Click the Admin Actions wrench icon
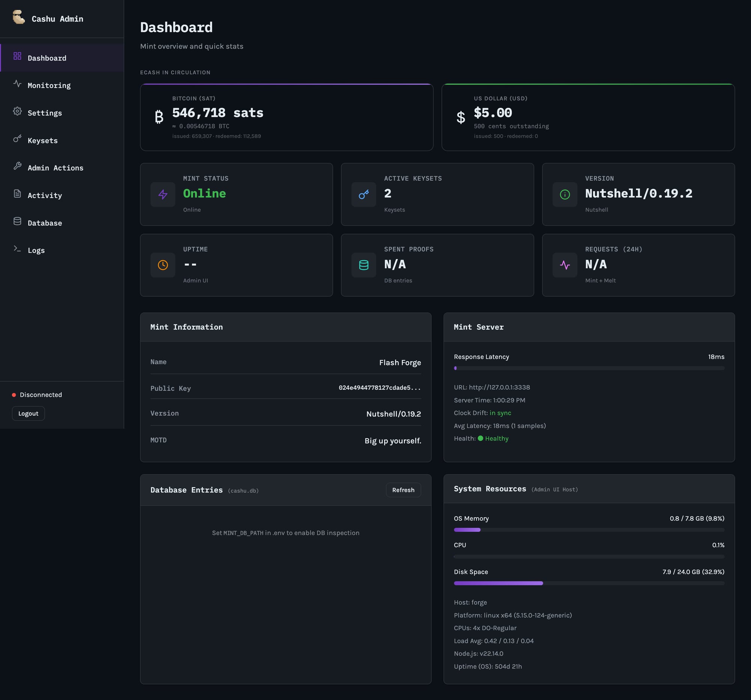Viewport: 751px width, 700px height. coord(17,167)
